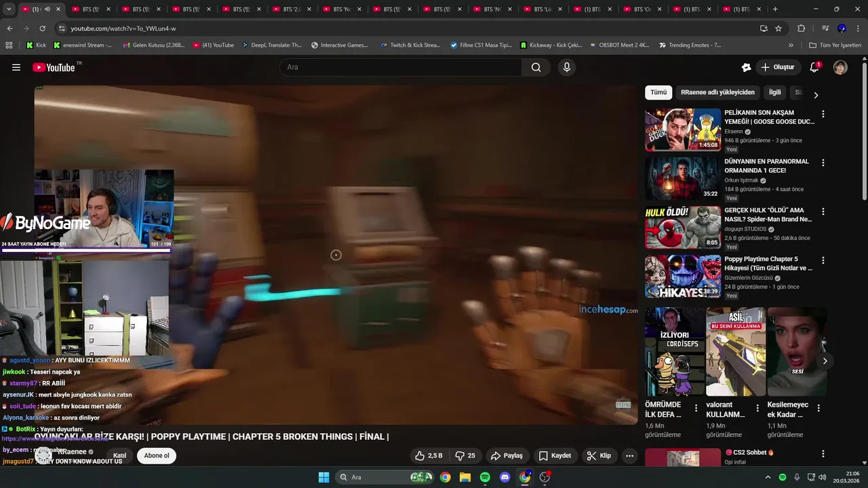Open options for GERÇEK HULK ÖLDÜ video
This screenshot has height=488, width=868.
pos(823,211)
